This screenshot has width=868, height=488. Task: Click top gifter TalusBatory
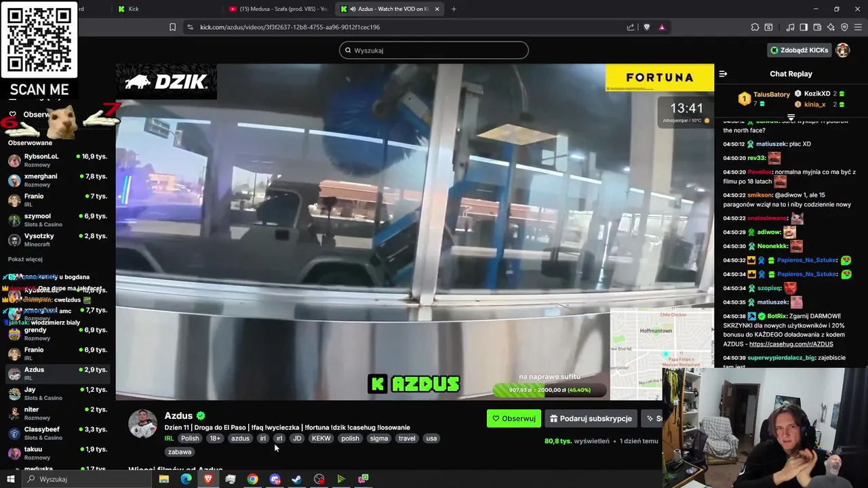(x=771, y=94)
